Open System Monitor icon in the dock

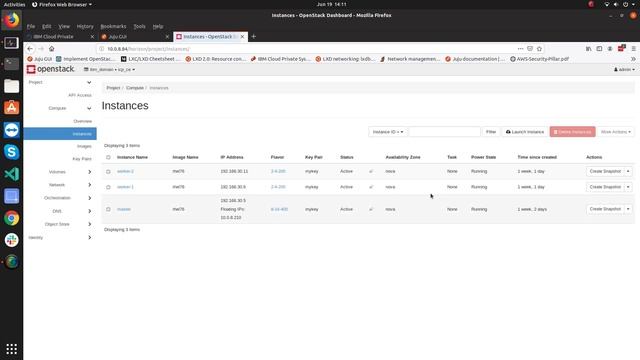click(x=11, y=42)
